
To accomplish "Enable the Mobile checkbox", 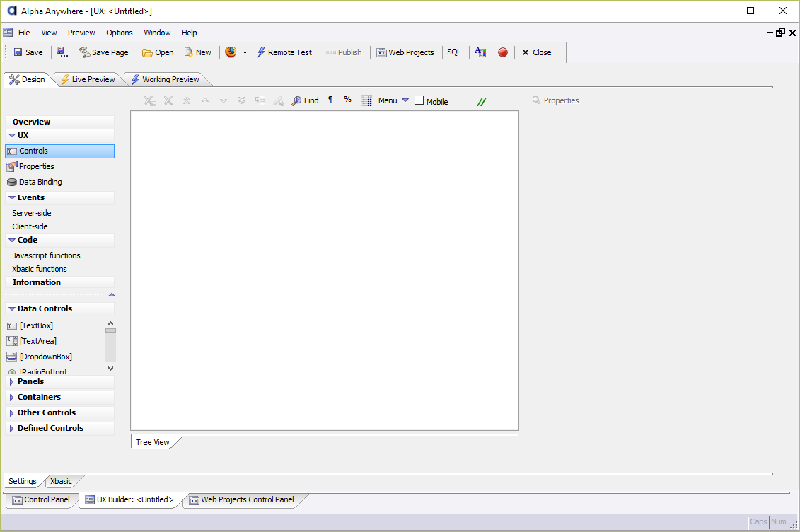I will 419,100.
